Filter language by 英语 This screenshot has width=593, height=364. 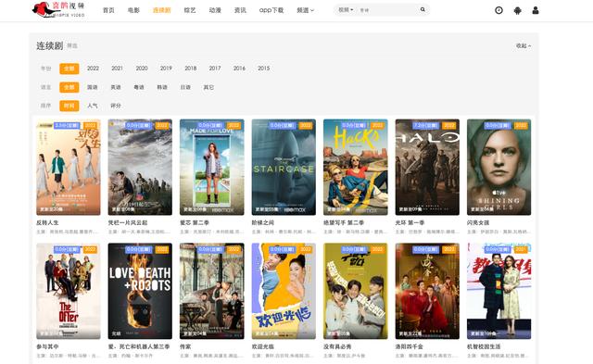coord(116,87)
